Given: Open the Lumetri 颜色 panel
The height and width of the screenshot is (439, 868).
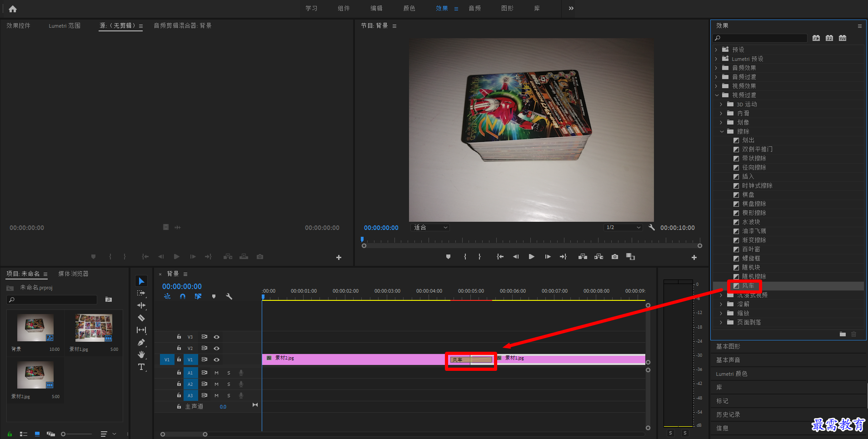Looking at the screenshot, I should click(x=731, y=374).
